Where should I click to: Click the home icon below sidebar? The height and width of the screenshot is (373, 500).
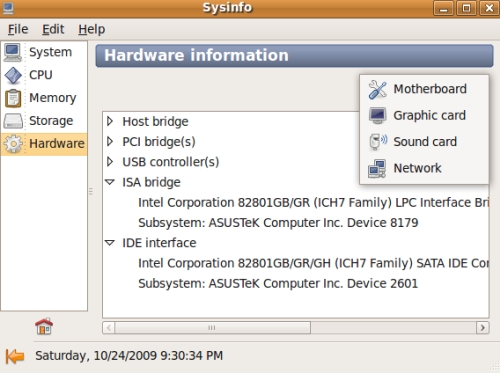pos(44,326)
